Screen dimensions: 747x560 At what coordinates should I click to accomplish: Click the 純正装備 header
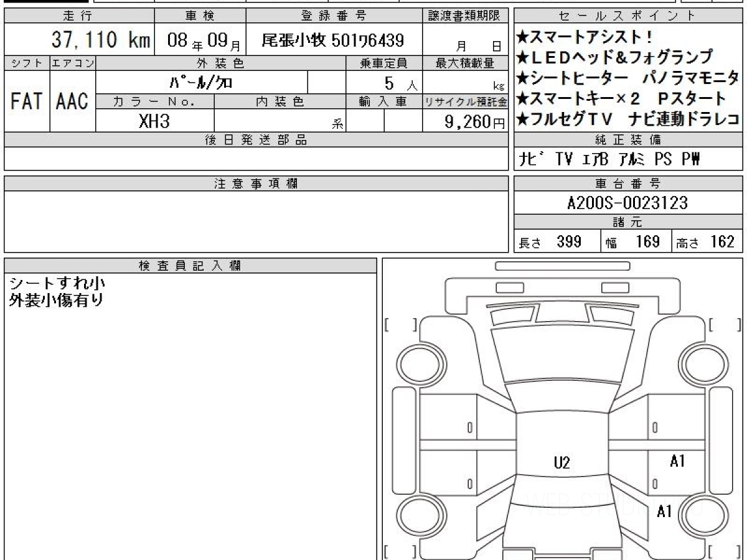[x=628, y=139]
